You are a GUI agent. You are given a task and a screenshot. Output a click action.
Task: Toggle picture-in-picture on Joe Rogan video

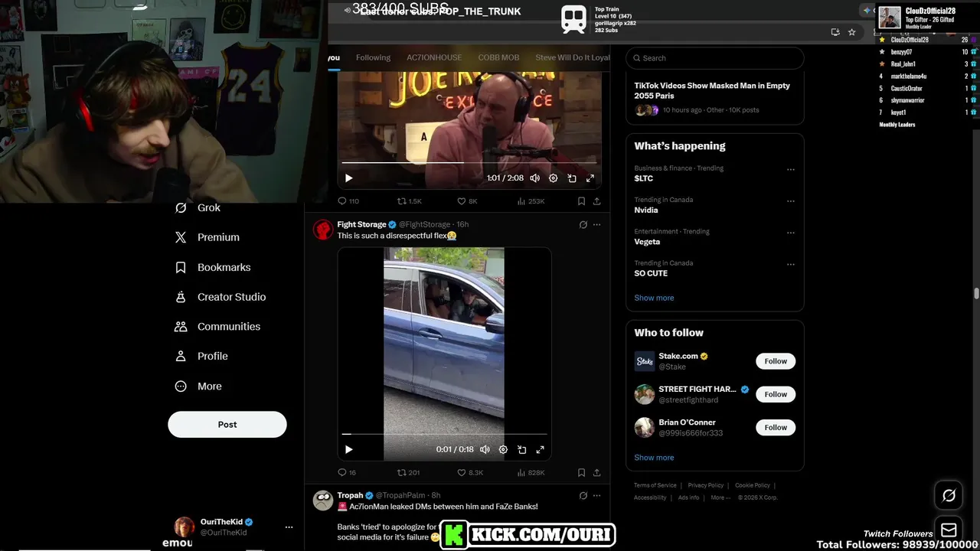[x=572, y=178]
